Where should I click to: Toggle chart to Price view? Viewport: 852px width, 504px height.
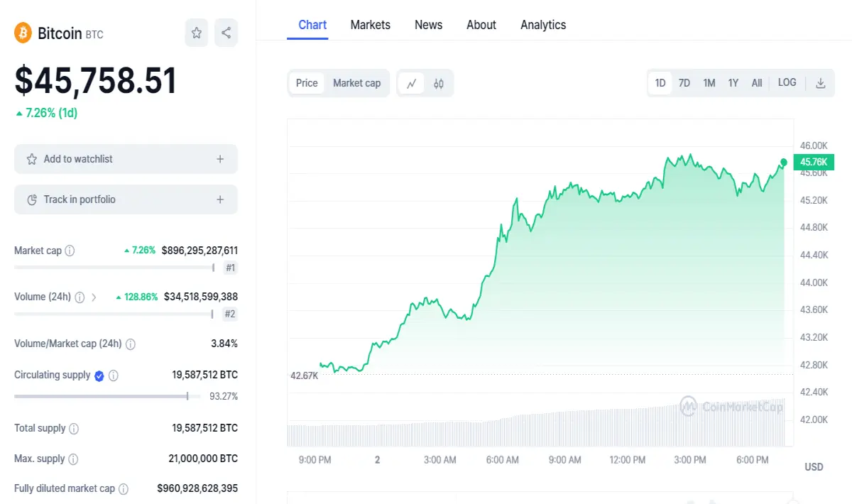click(x=307, y=83)
